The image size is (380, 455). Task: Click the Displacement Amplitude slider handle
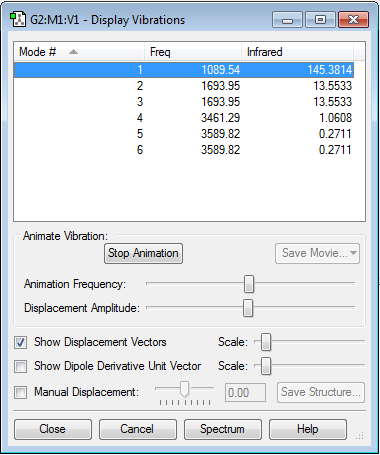point(248,308)
